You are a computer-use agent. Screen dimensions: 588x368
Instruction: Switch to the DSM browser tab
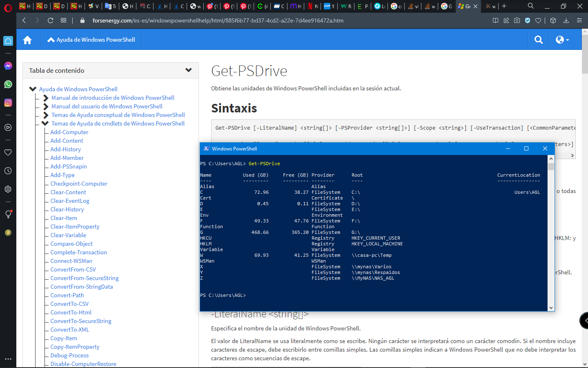(x=329, y=6)
